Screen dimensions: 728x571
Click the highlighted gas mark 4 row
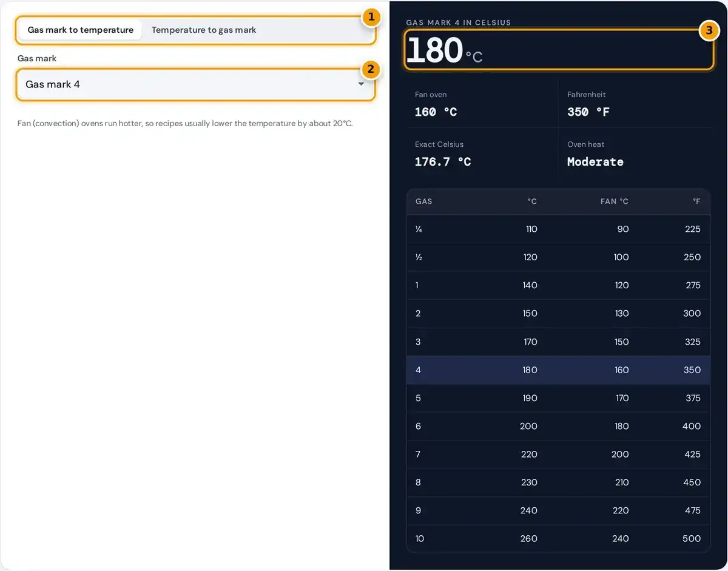tap(558, 370)
